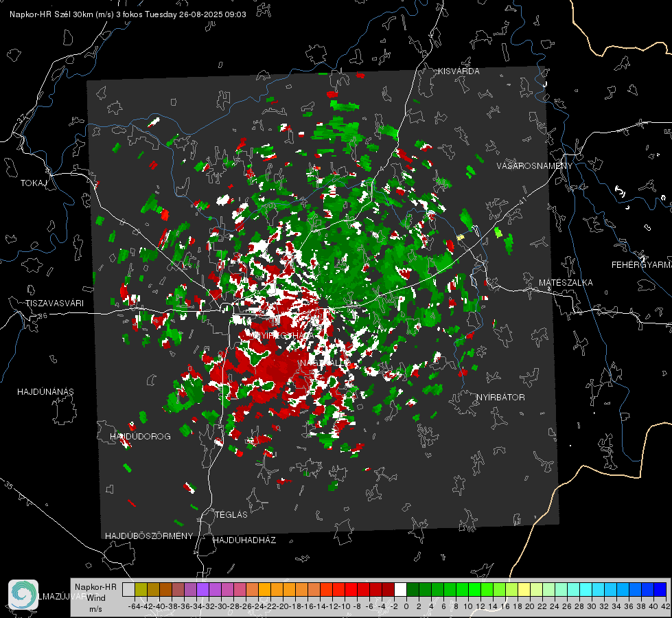The image size is (672, 618).
Task: Select the VÁSÁROSNAMÉNY town label
Action: point(535,166)
